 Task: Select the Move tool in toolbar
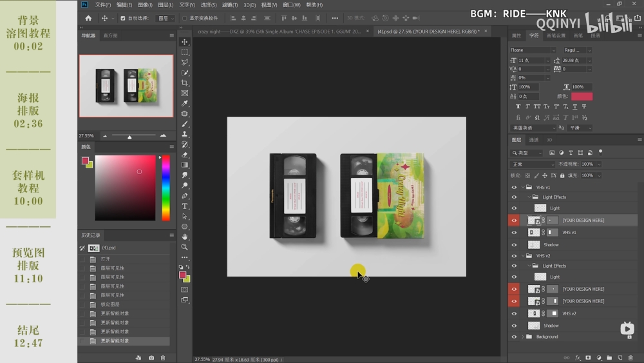pyautogui.click(x=185, y=42)
